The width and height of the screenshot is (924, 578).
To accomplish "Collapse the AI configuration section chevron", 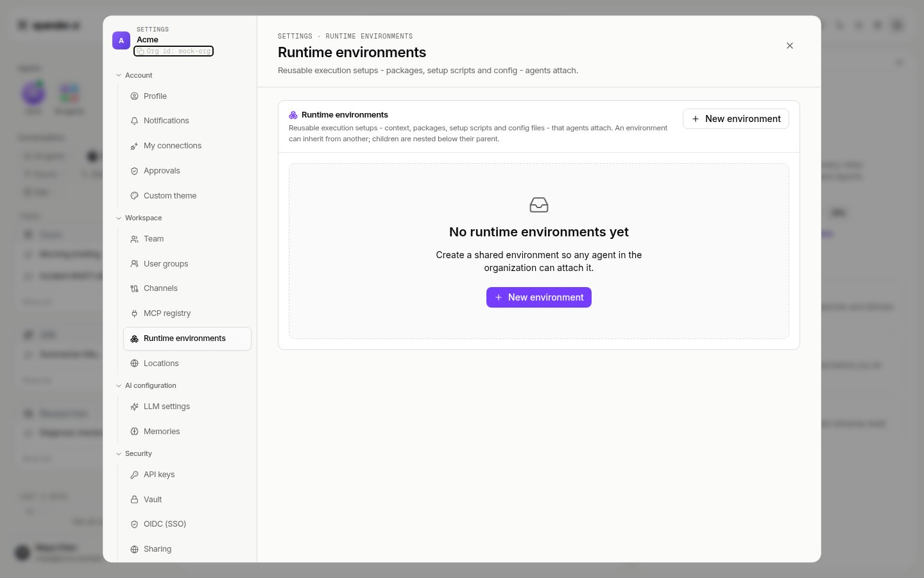I will click(119, 385).
